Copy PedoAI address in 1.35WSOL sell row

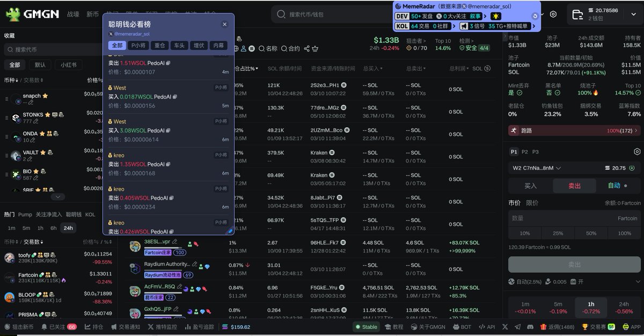click(168, 164)
